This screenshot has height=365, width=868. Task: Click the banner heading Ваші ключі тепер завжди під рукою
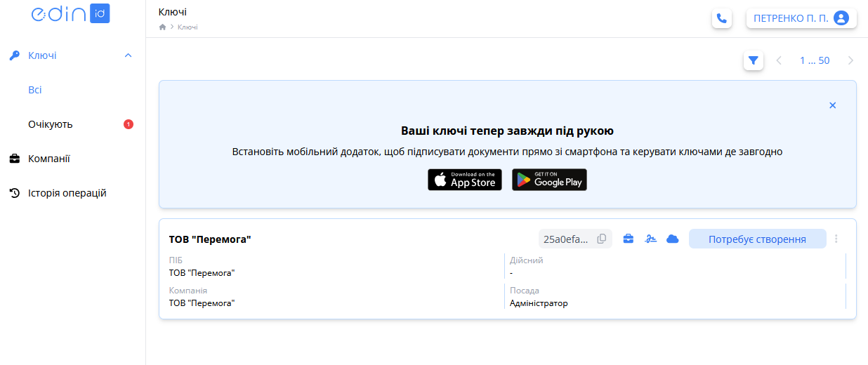click(x=508, y=131)
